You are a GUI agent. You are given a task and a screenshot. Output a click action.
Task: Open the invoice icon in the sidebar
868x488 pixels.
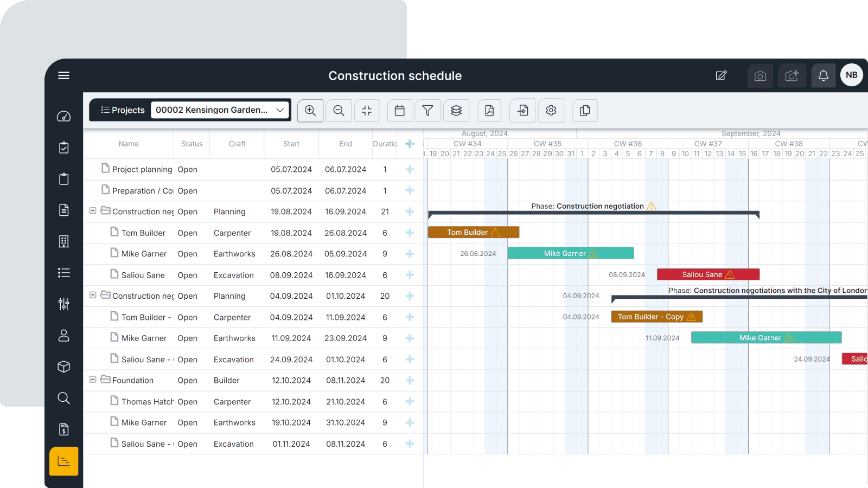pos(63,429)
